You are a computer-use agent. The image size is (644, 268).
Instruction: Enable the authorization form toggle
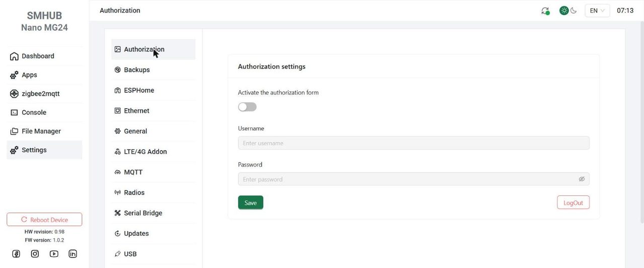pyautogui.click(x=247, y=107)
